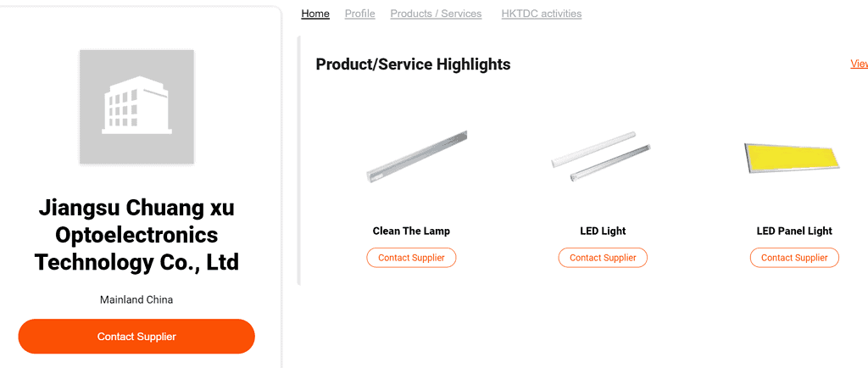Open the Home tab
868x368 pixels.
coord(315,14)
